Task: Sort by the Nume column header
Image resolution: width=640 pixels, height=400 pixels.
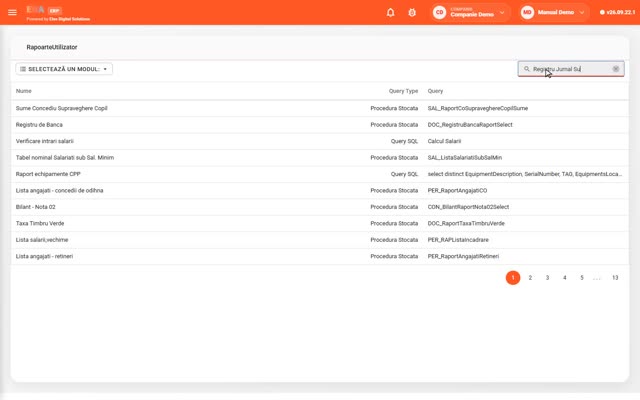Action: (24, 91)
